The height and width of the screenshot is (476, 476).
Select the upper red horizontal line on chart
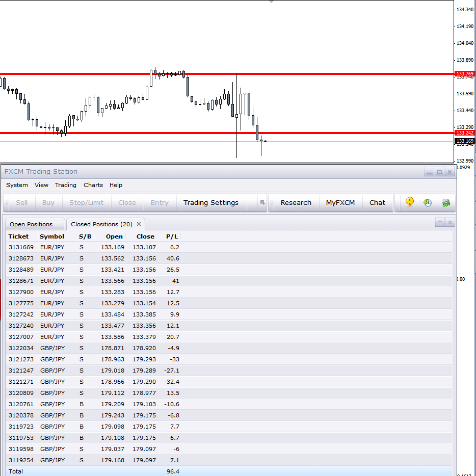tap(227, 74)
